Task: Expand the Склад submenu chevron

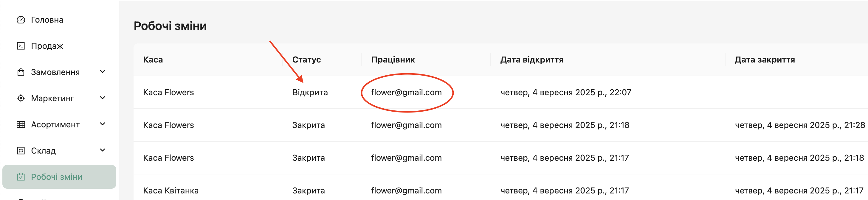Action: click(x=103, y=150)
